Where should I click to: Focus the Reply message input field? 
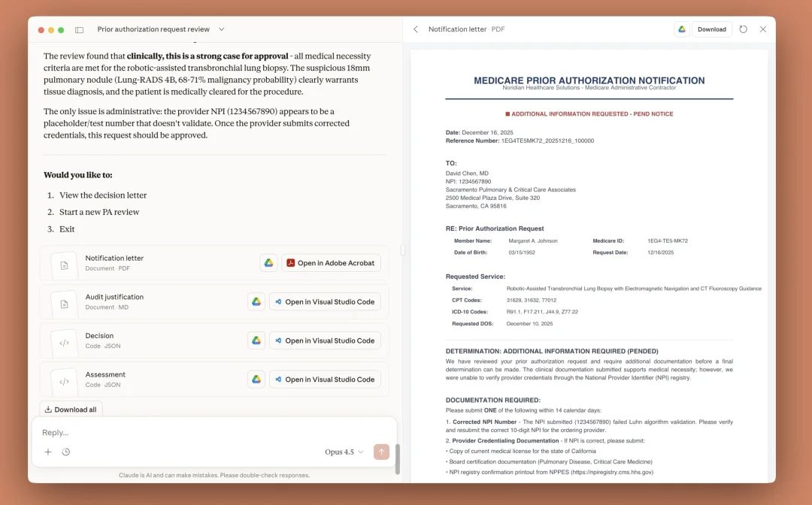211,433
